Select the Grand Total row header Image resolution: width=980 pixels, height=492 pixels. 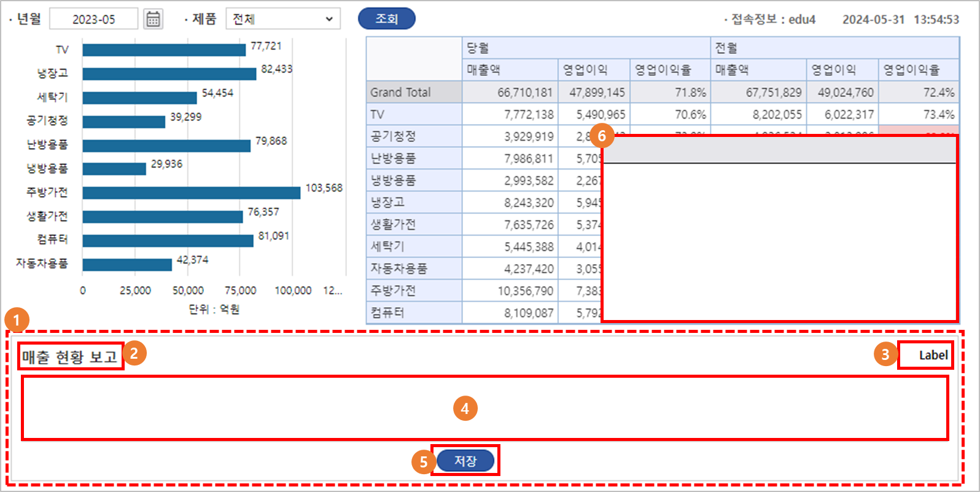[414, 92]
